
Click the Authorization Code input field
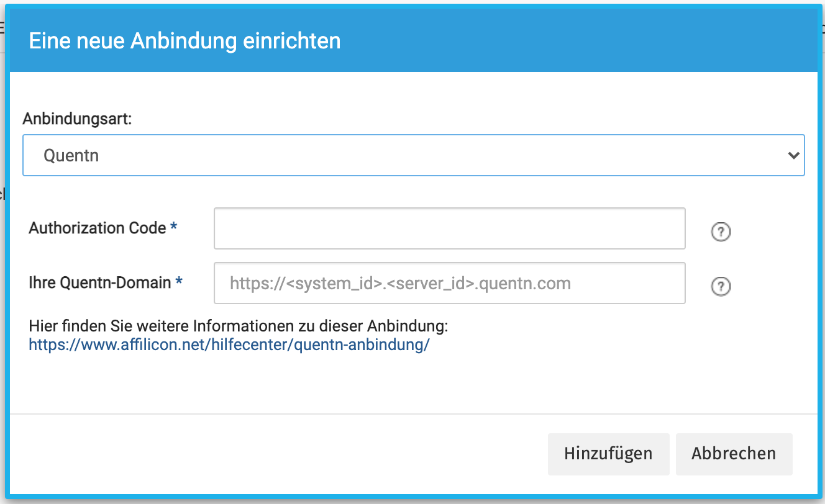450,228
